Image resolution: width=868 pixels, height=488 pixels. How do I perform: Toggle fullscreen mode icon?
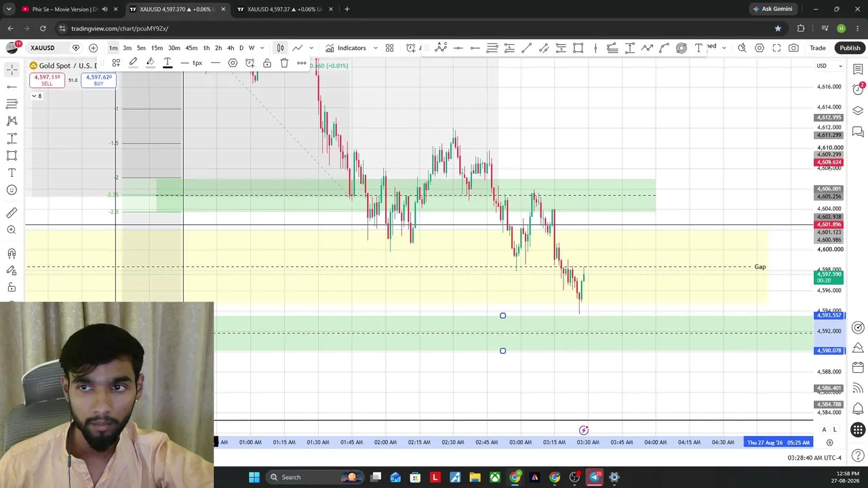point(776,48)
